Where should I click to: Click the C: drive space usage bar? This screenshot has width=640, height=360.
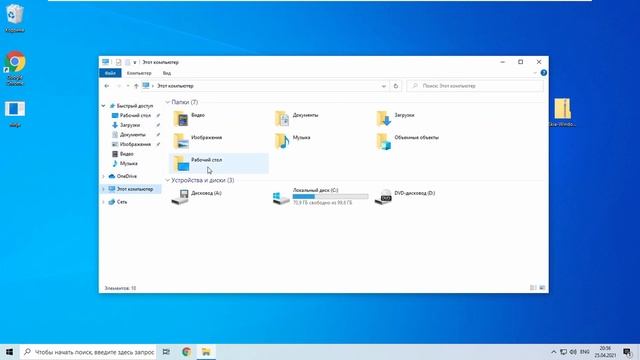(x=331, y=197)
